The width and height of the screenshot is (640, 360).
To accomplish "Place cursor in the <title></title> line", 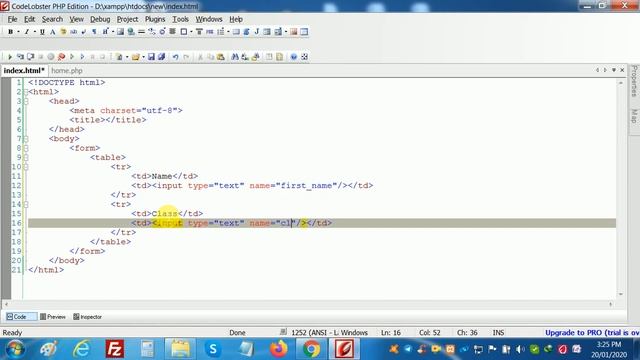I will [108, 120].
